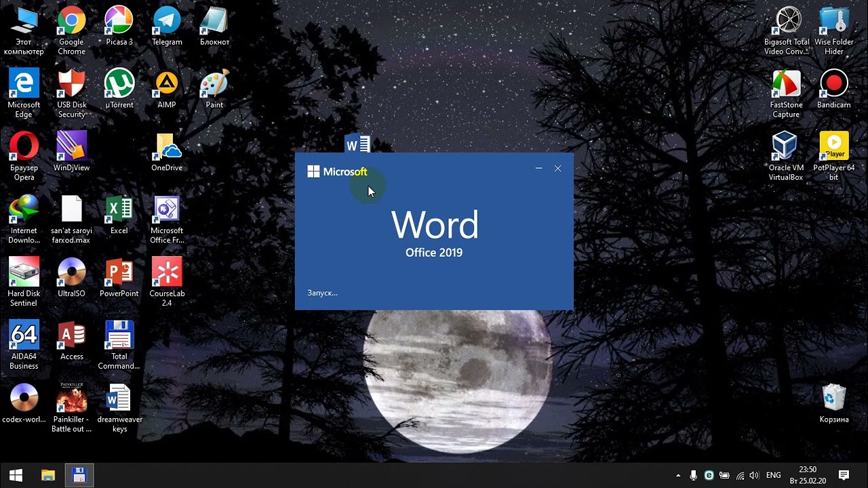
Task: Show hidden system tray icons
Action: pos(678,476)
